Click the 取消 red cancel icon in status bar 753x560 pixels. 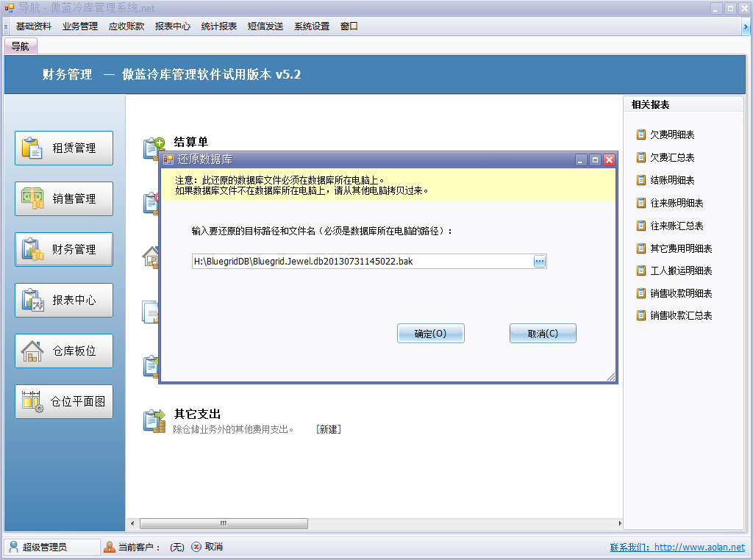tap(196, 547)
